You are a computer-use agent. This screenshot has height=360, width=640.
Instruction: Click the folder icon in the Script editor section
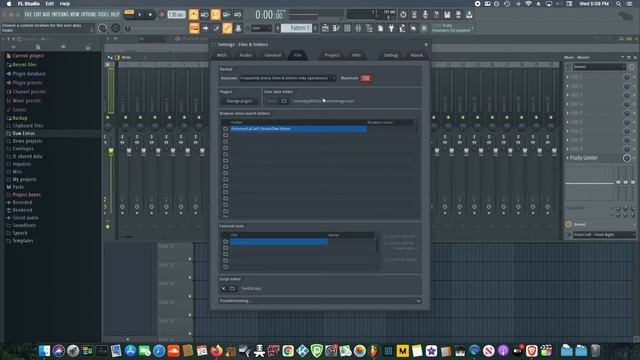click(x=232, y=288)
